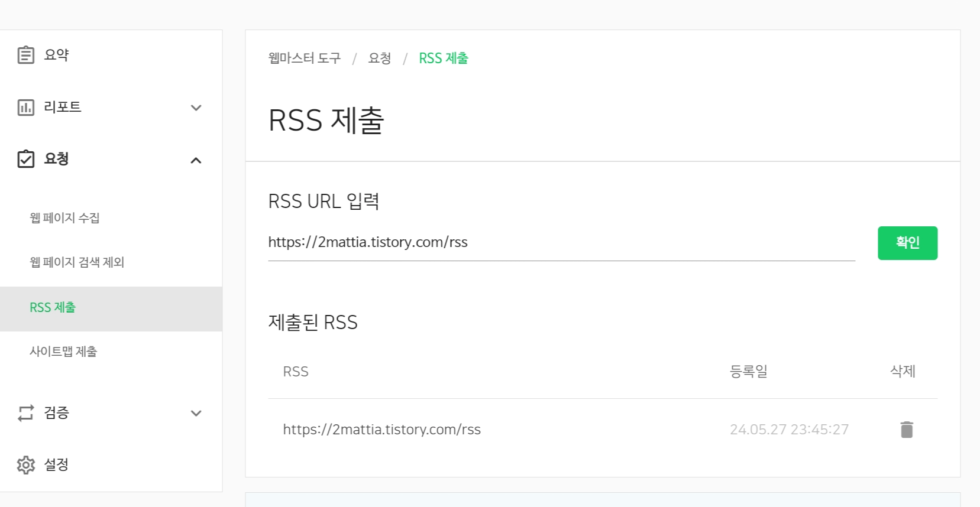Open the 설정 sidebar label
Screen dimensions: 980x507
tap(56, 464)
